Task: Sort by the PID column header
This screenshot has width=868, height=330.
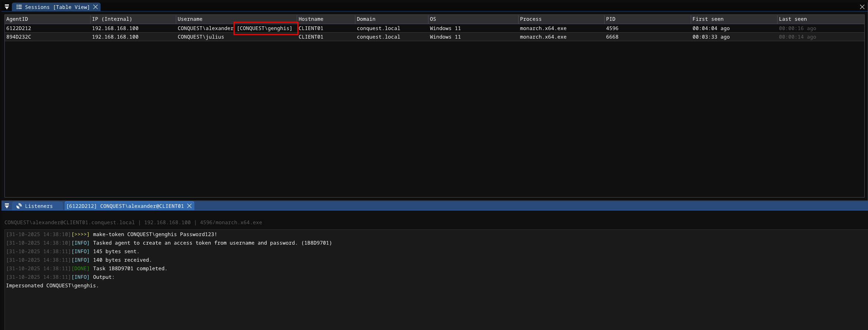Action: 611,19
